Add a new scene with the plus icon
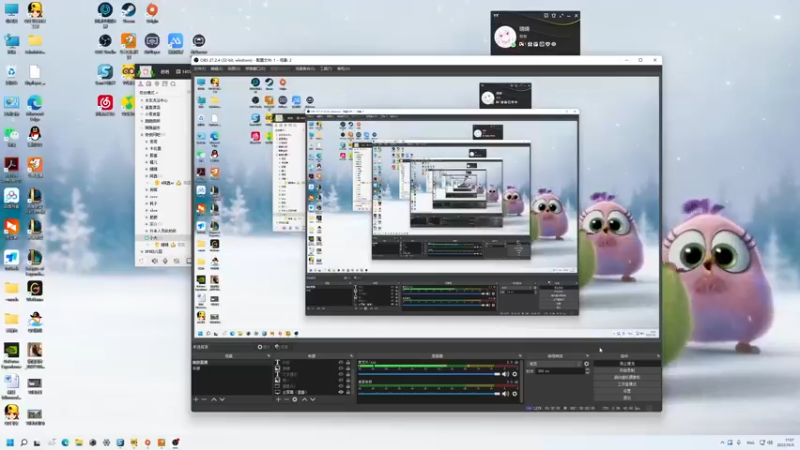Screen dimensions: 800x450 pos(196,399)
